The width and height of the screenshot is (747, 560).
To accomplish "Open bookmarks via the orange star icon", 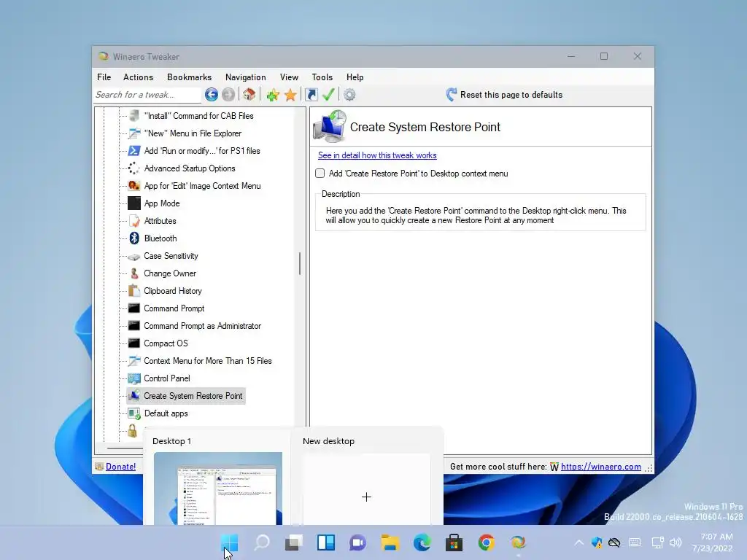I will [x=290, y=95].
